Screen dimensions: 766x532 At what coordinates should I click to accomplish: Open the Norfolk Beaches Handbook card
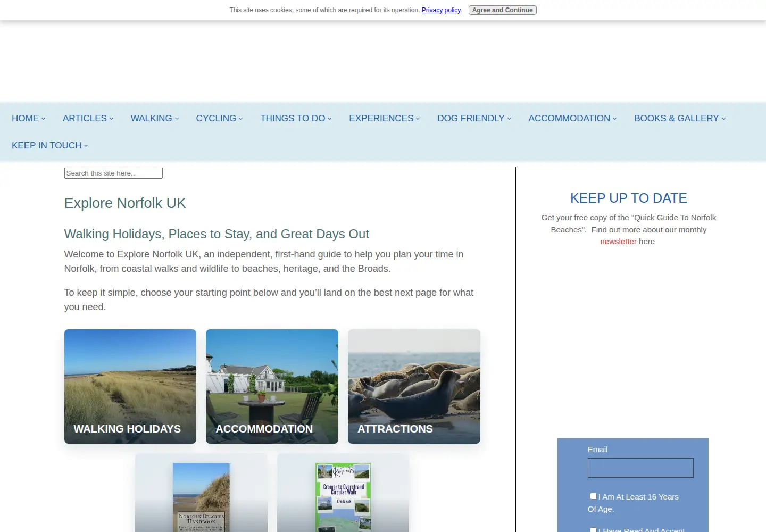(x=201, y=493)
